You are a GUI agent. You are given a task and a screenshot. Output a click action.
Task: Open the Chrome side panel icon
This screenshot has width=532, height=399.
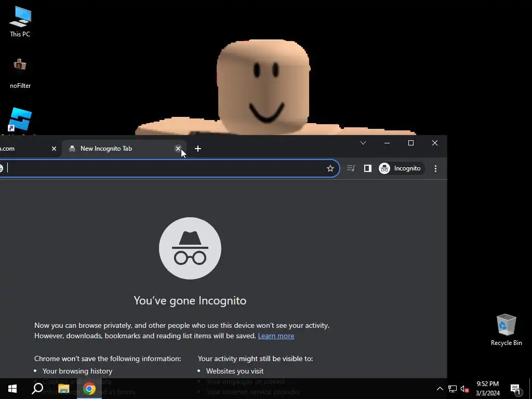[368, 168]
